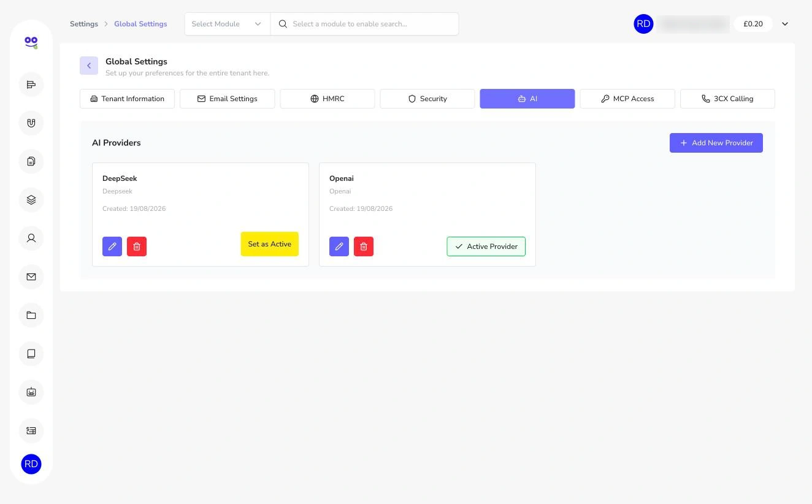This screenshot has height=504, width=812.
Task: Open the 3CX Calling tab
Action: pyautogui.click(x=727, y=99)
